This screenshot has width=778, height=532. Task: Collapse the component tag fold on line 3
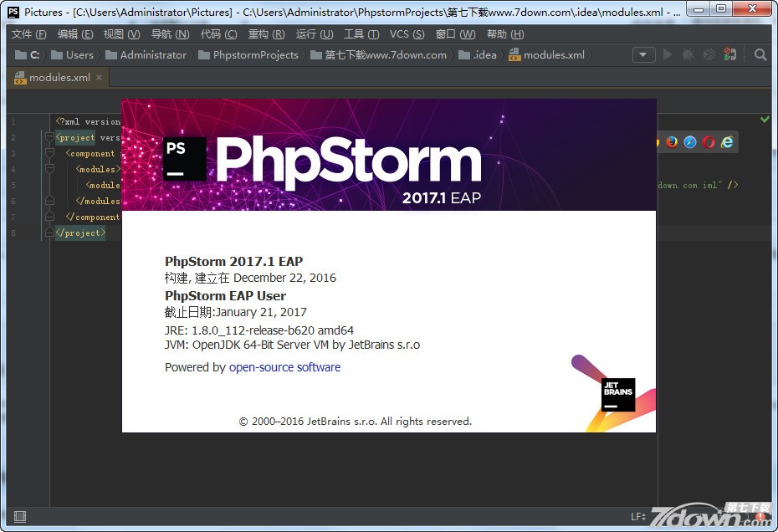tap(49, 153)
